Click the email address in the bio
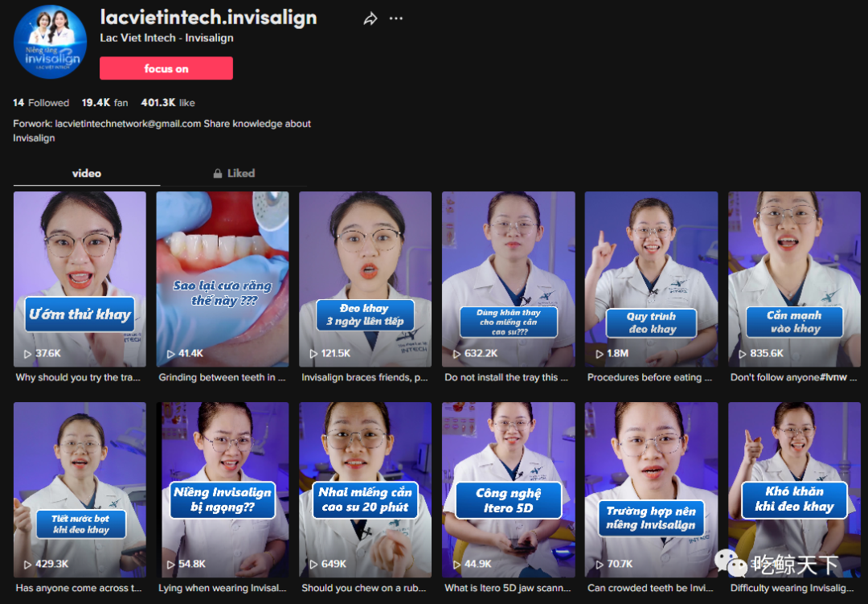 click(x=128, y=124)
